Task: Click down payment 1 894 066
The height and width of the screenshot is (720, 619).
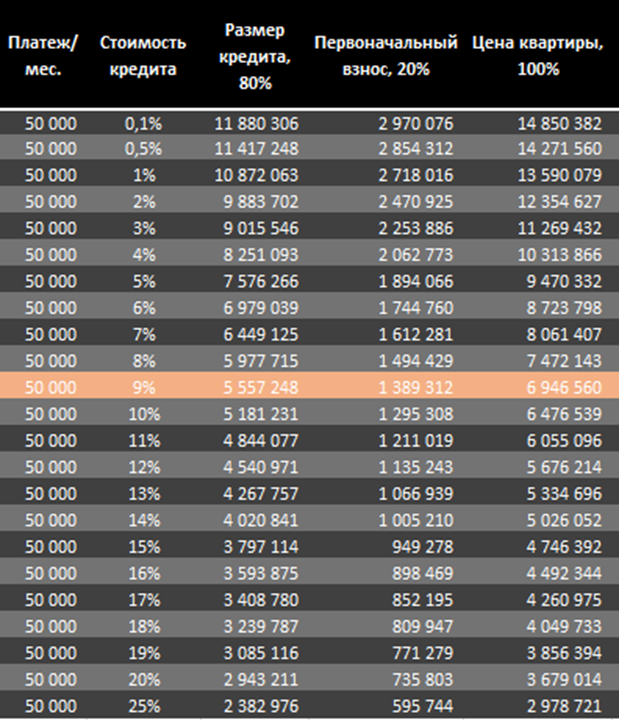Action: pos(416,281)
